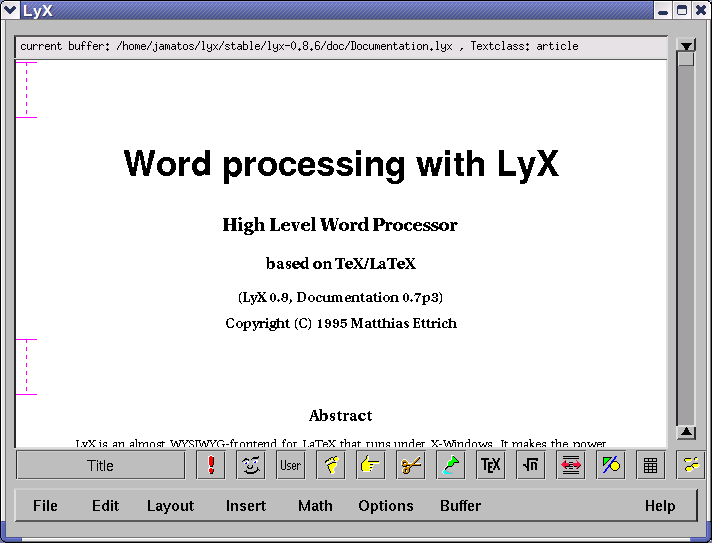Click the red double-arrow paragraph spacing icon
This screenshot has width=712, height=543.
pyautogui.click(x=570, y=465)
